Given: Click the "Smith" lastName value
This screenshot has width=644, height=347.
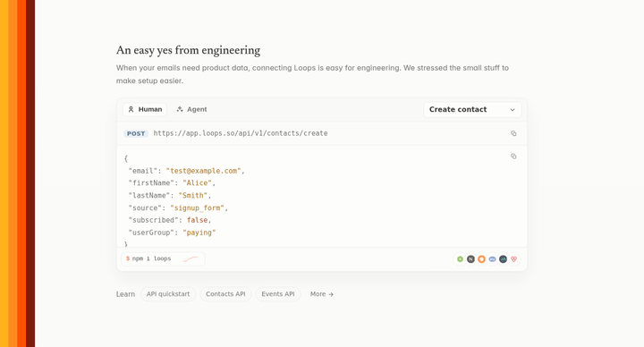Looking at the screenshot, I should 193,196.
